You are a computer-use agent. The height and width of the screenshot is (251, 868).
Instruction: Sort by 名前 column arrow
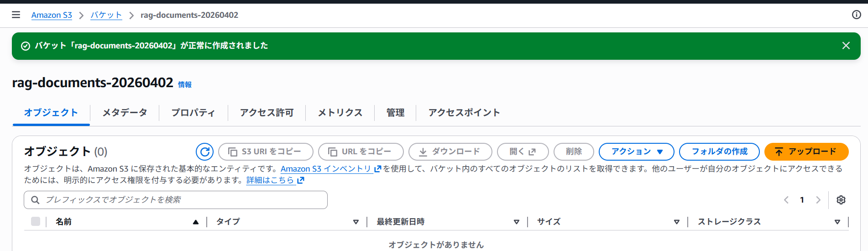195,222
